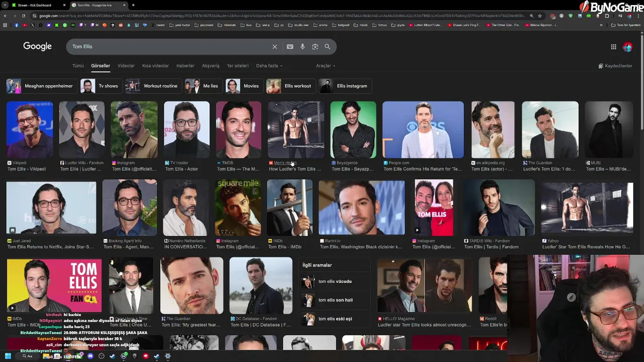
Task: Open the on-screen keyboard input tool
Action: coord(290,47)
